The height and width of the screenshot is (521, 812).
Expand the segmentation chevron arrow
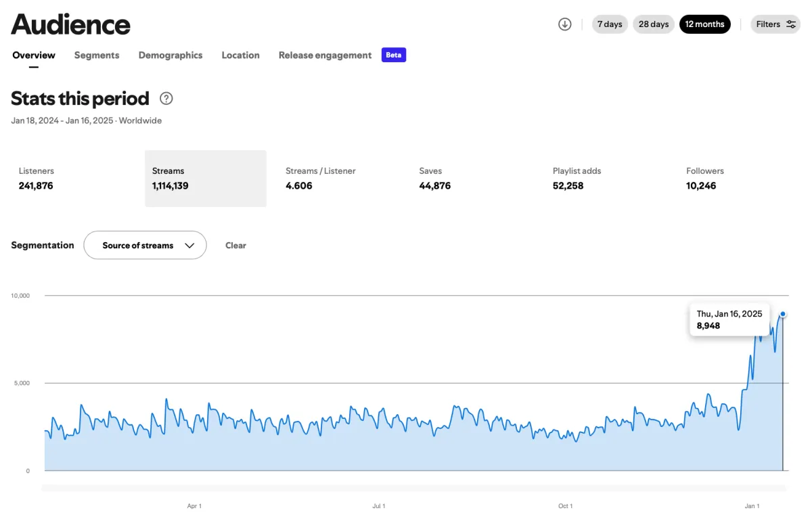click(x=189, y=246)
